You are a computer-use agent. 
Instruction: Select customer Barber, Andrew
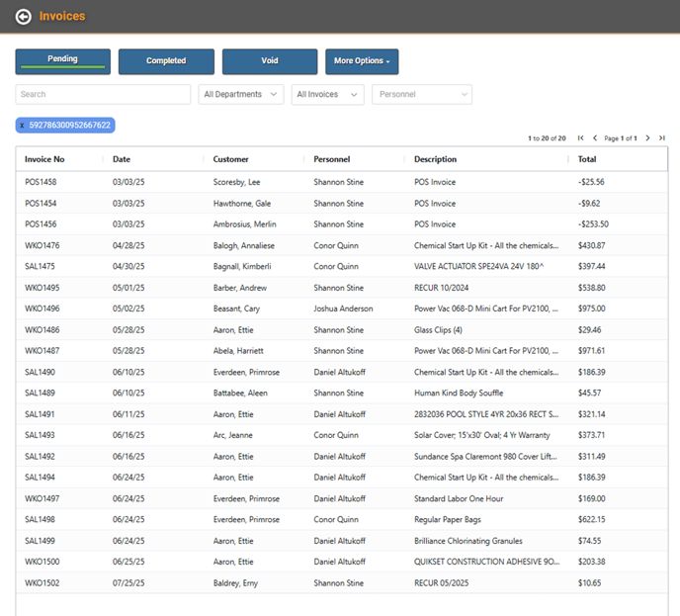pos(240,287)
